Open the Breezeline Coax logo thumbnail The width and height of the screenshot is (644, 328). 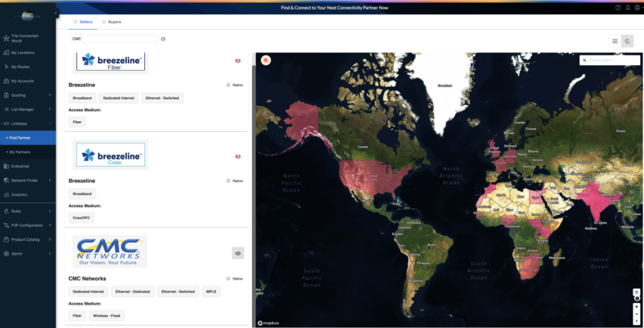pos(110,155)
